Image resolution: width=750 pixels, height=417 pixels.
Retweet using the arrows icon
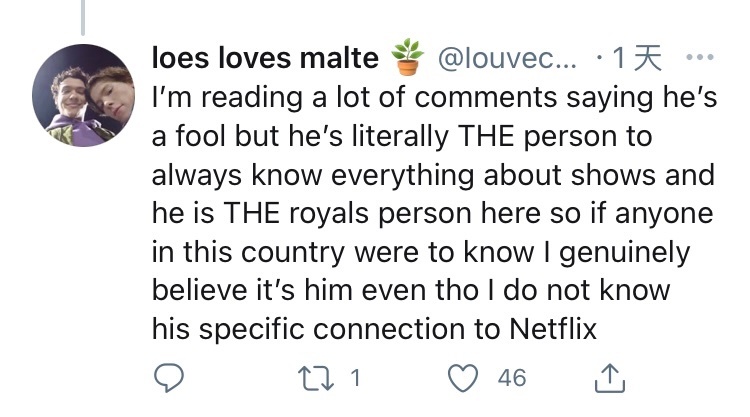click(316, 378)
